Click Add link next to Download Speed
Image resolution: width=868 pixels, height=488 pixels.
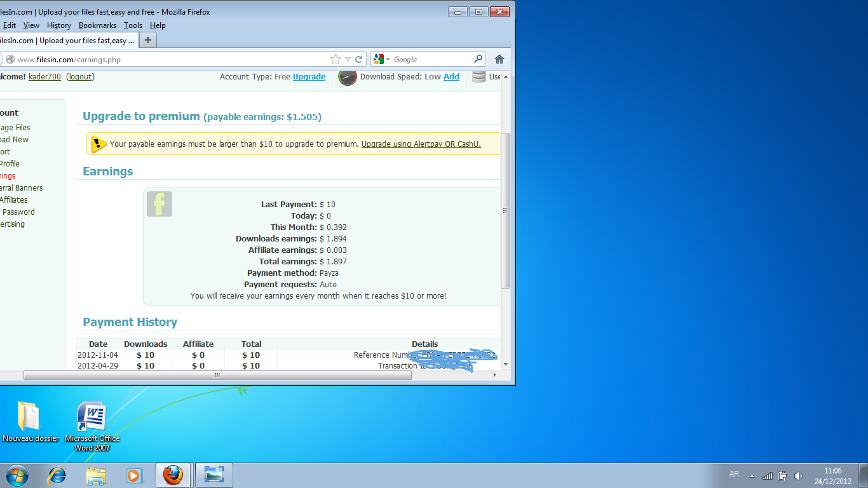pyautogui.click(x=451, y=76)
